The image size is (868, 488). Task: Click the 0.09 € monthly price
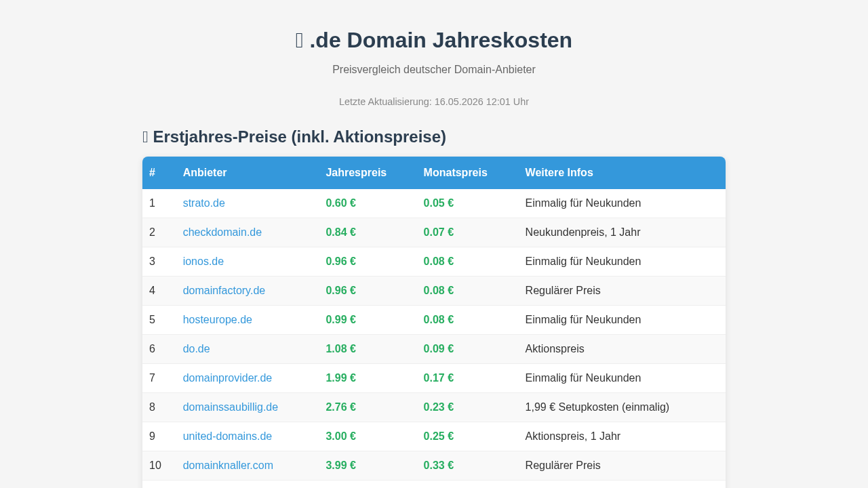[x=438, y=349]
